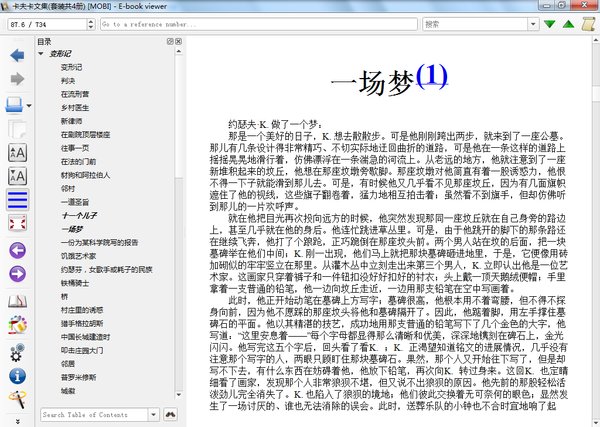Screen dimensions: 600x427
Task: Expand more toolbar items double chevron
Action: pos(18,421)
